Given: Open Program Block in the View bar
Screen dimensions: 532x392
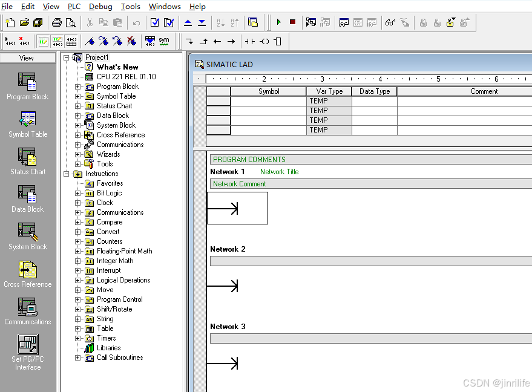Looking at the screenshot, I should tap(27, 86).
